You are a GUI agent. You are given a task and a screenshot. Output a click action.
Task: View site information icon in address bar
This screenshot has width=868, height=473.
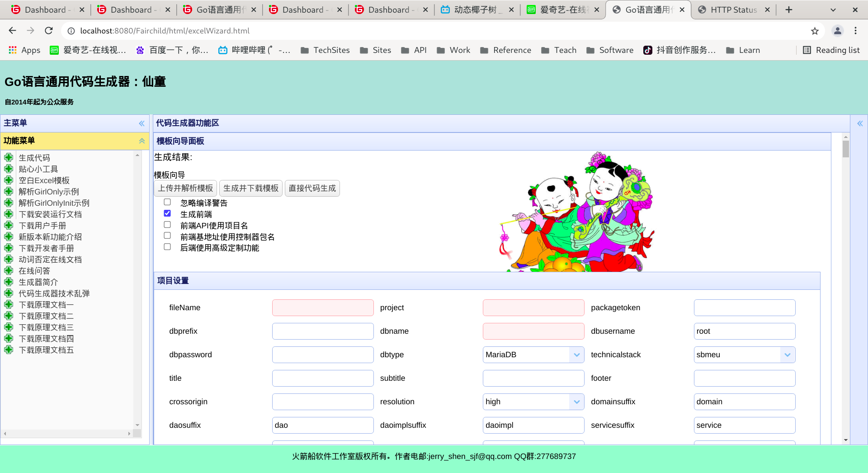point(71,31)
